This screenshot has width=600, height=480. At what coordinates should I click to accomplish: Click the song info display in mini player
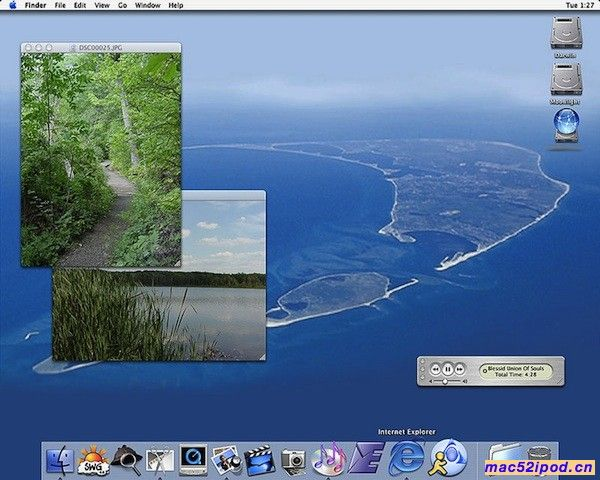click(516, 371)
